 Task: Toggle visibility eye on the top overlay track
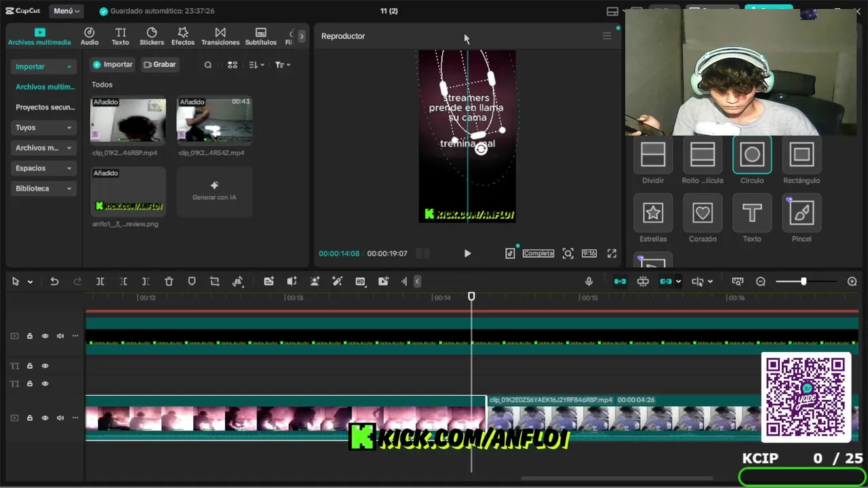coord(45,336)
